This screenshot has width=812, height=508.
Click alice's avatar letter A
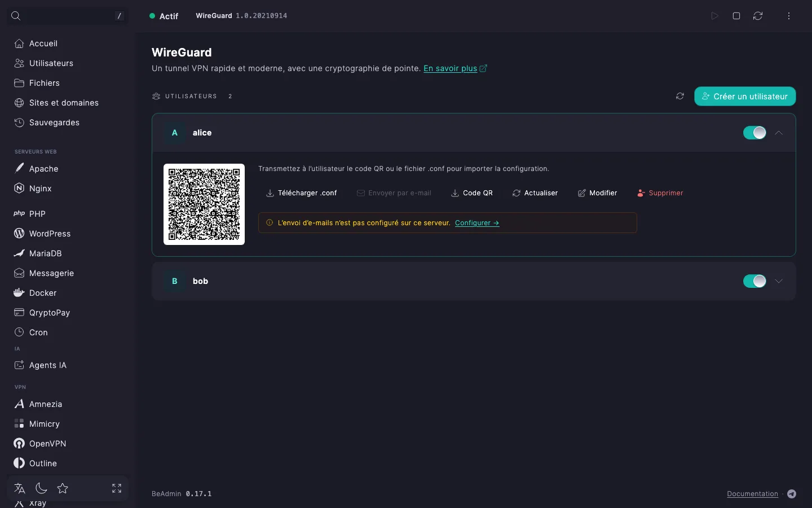click(x=175, y=133)
